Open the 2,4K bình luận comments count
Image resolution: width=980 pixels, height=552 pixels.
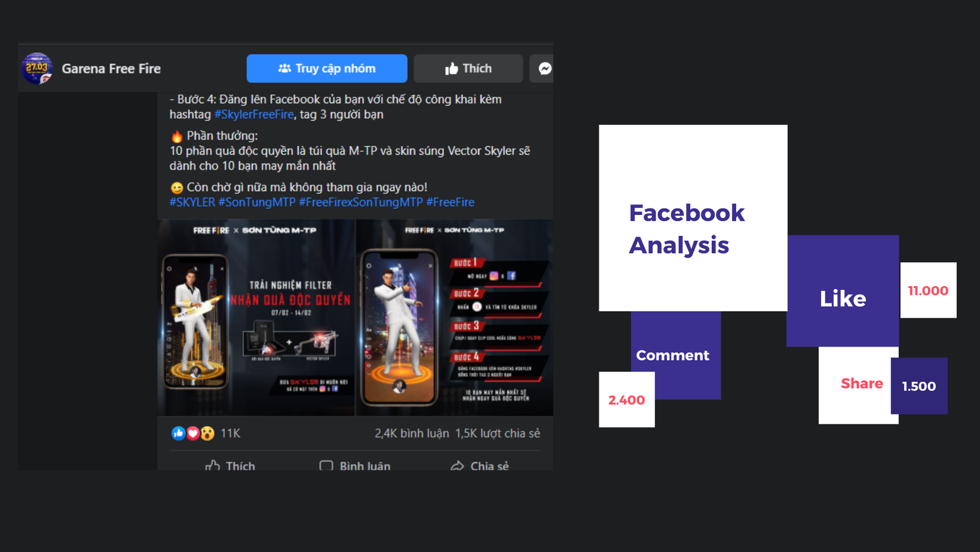click(x=412, y=433)
